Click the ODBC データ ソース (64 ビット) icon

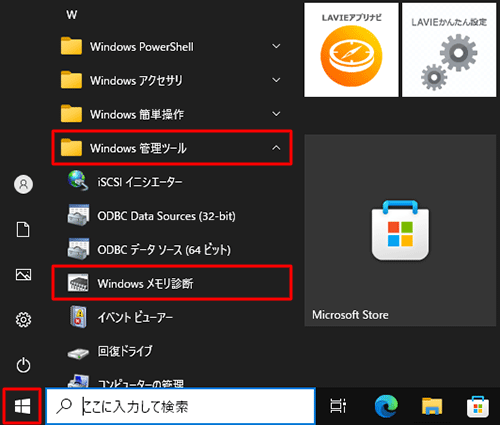click(x=78, y=249)
